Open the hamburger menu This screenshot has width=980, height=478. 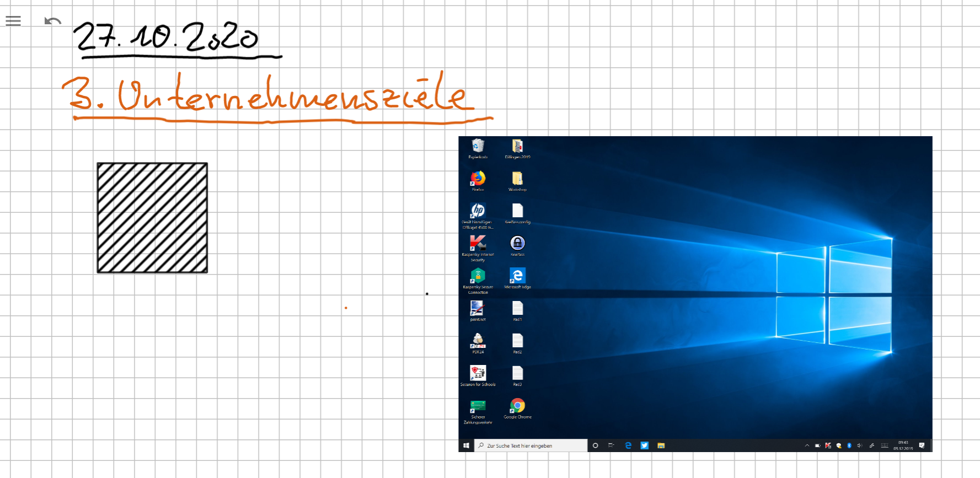click(x=13, y=21)
